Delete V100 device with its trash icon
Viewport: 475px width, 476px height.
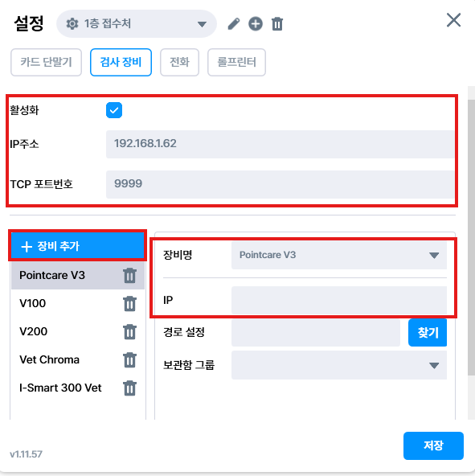click(x=129, y=304)
